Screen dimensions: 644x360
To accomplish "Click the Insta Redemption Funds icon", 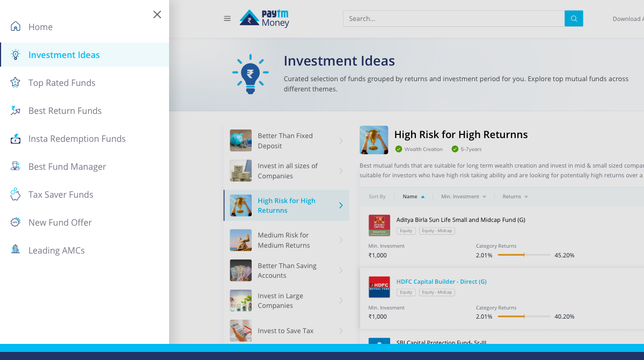I will (x=16, y=138).
